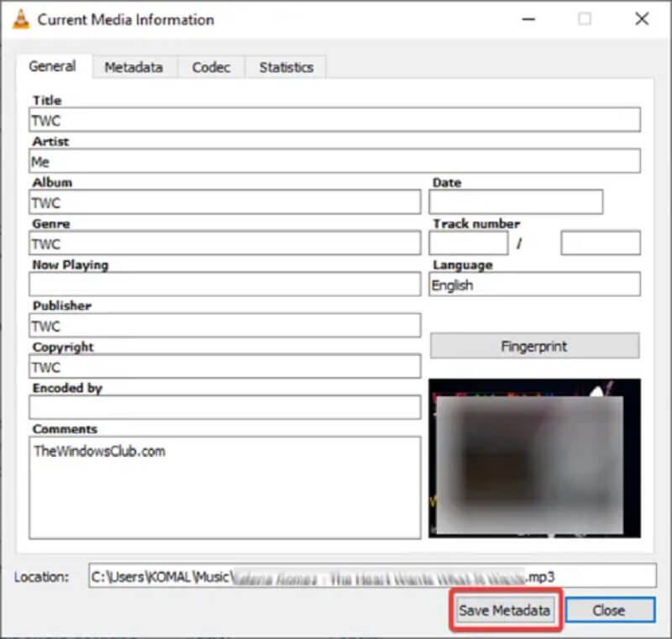Select the Comments box with TheWindowsClub.com
The image size is (672, 639).
224,487
